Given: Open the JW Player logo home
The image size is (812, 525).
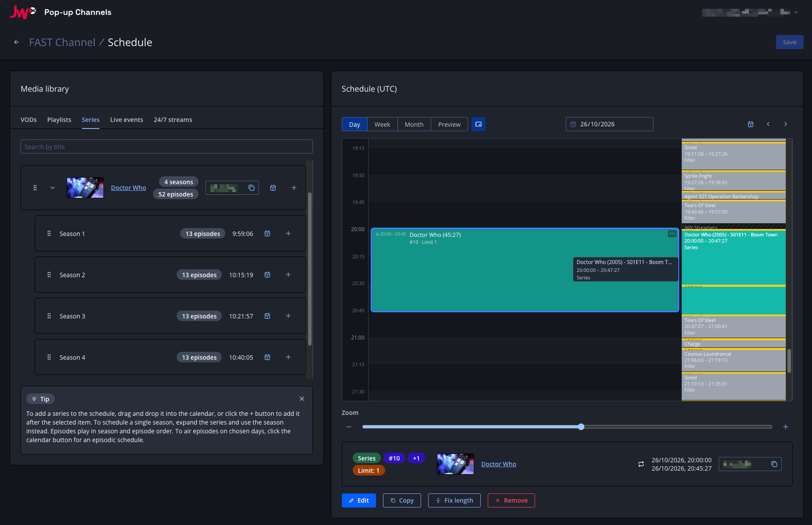Looking at the screenshot, I should (23, 12).
